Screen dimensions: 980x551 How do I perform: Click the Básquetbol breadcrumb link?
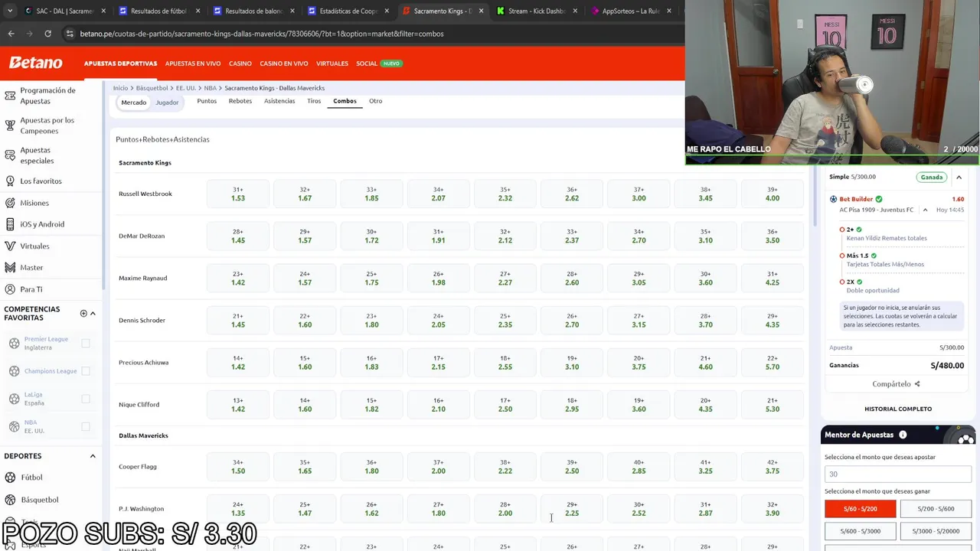152,88
